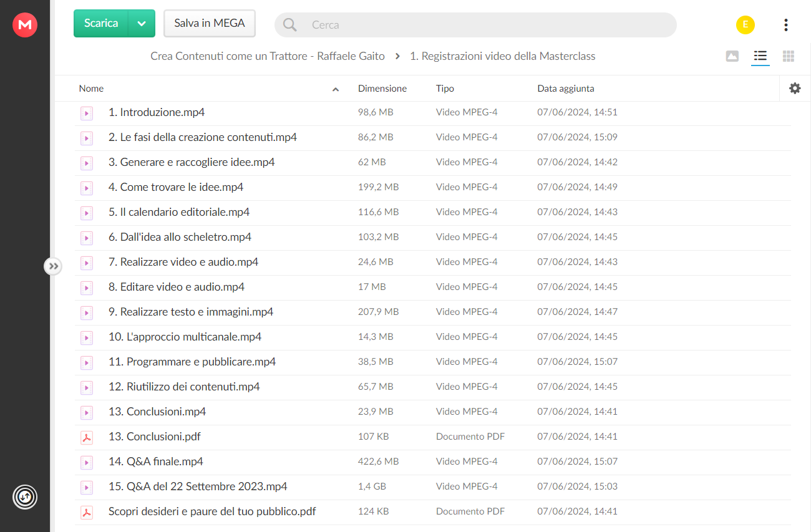The width and height of the screenshot is (811, 532).
Task: Sort files by the Dimensione column header
Action: (x=382, y=89)
